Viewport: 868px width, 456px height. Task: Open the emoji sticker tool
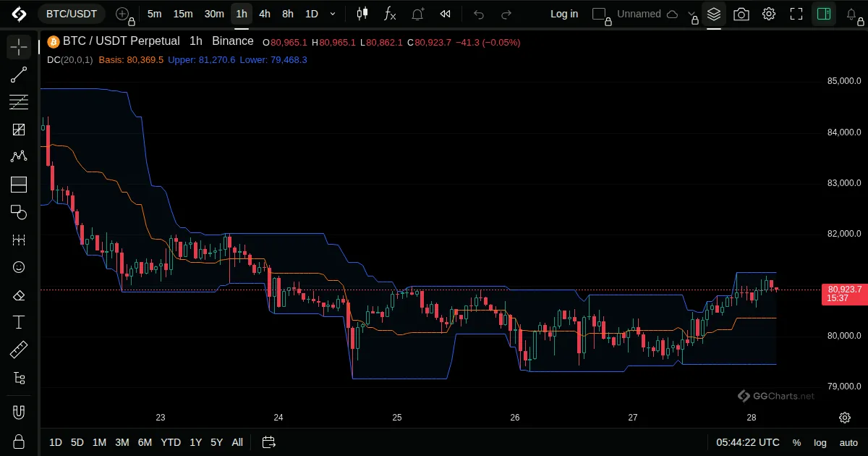pyautogui.click(x=19, y=267)
